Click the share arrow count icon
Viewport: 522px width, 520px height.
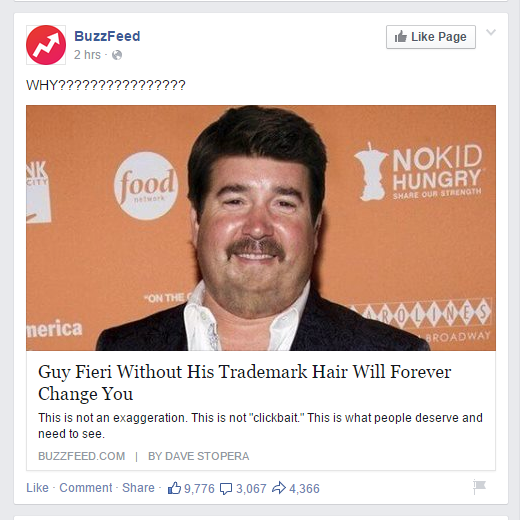[x=279, y=488]
